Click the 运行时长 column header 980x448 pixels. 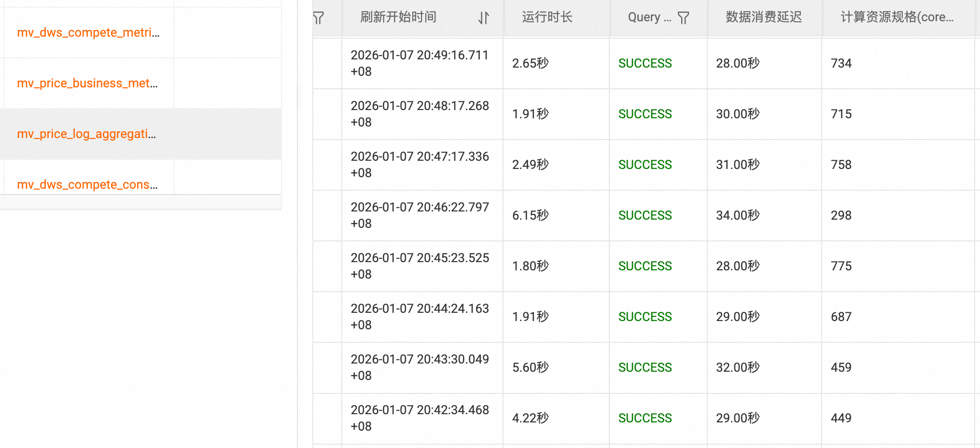click(546, 17)
